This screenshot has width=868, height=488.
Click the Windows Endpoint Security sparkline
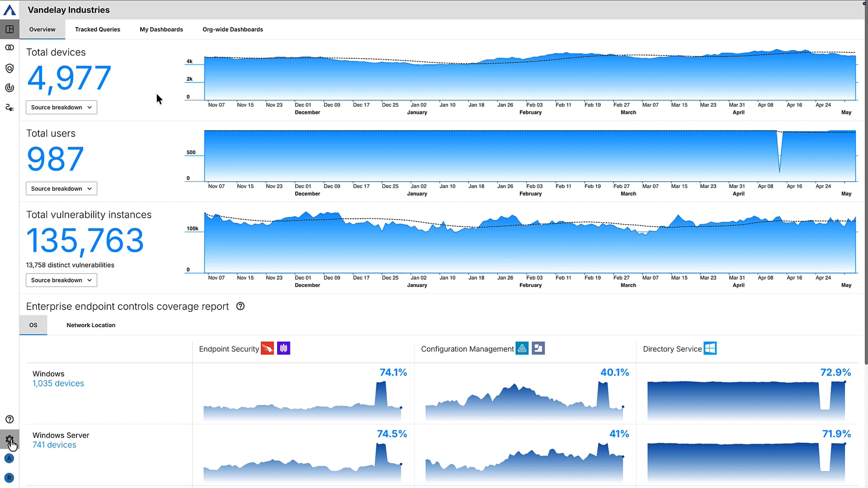click(302, 401)
